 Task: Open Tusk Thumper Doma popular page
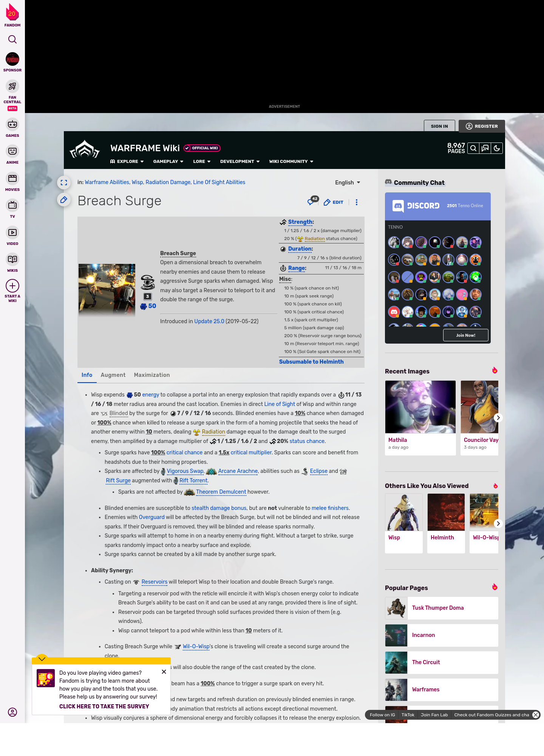click(442, 608)
